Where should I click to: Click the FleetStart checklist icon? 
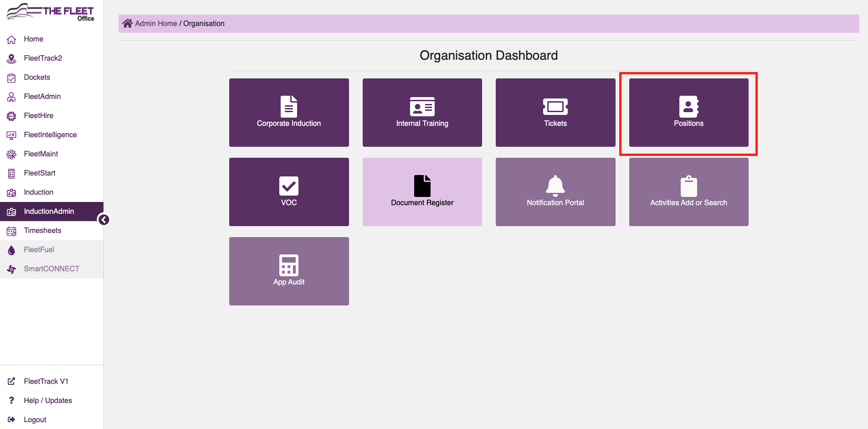[11, 174]
